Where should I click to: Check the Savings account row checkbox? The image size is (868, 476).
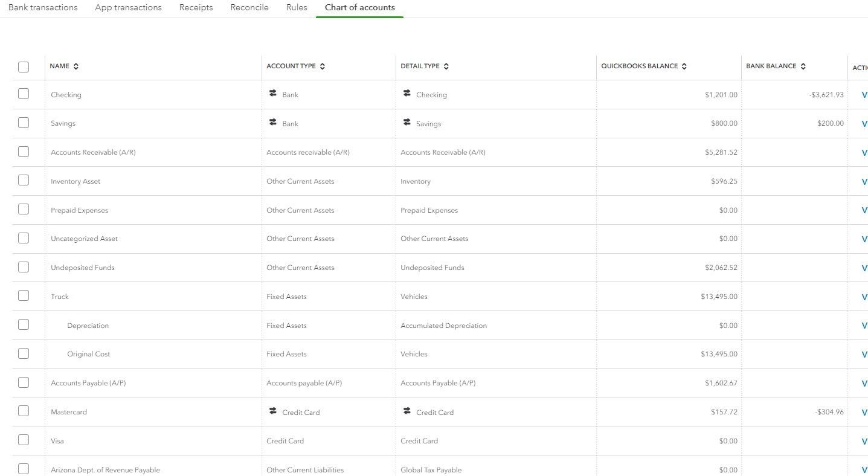pyautogui.click(x=24, y=123)
